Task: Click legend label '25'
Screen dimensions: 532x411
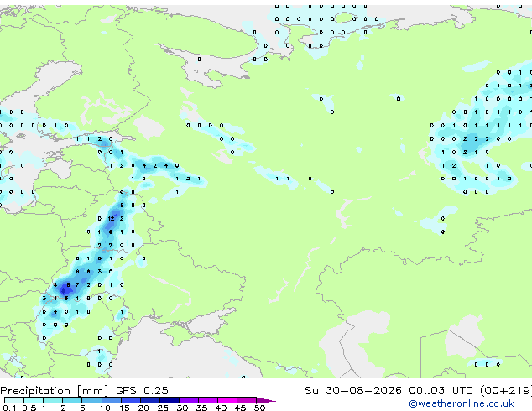Action: [x=163, y=408]
